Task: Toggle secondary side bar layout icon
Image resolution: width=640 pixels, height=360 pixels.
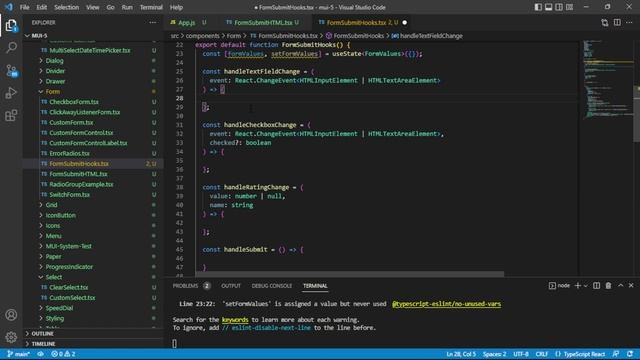Action: [x=559, y=7]
